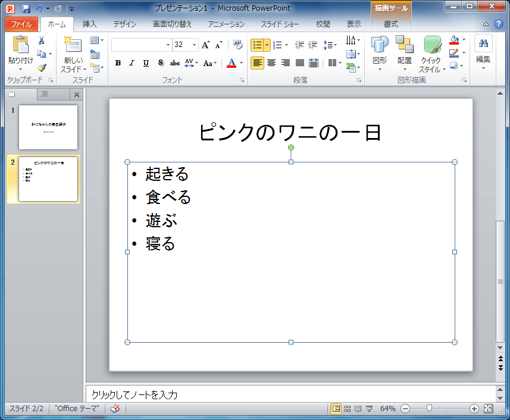Open the columns dropdown

[x=334, y=62]
